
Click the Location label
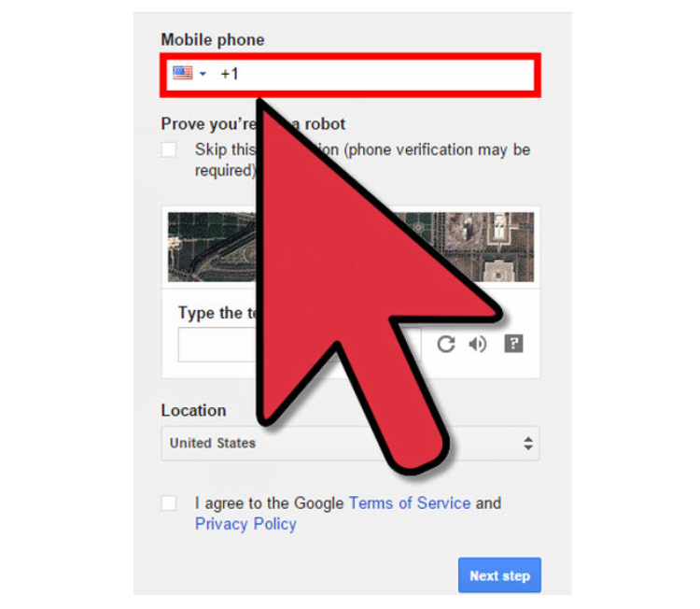tap(193, 410)
